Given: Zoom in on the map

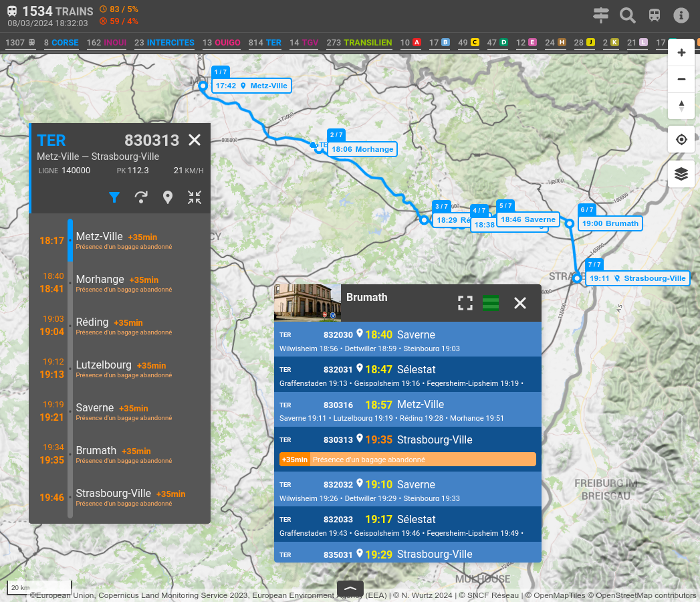Looking at the screenshot, I should coord(681,53).
